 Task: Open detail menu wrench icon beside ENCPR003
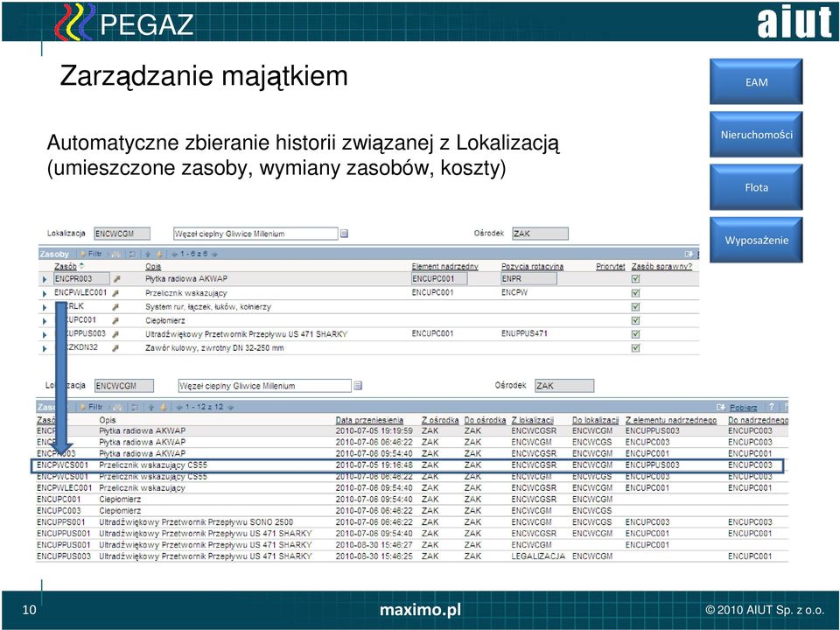coord(116,279)
